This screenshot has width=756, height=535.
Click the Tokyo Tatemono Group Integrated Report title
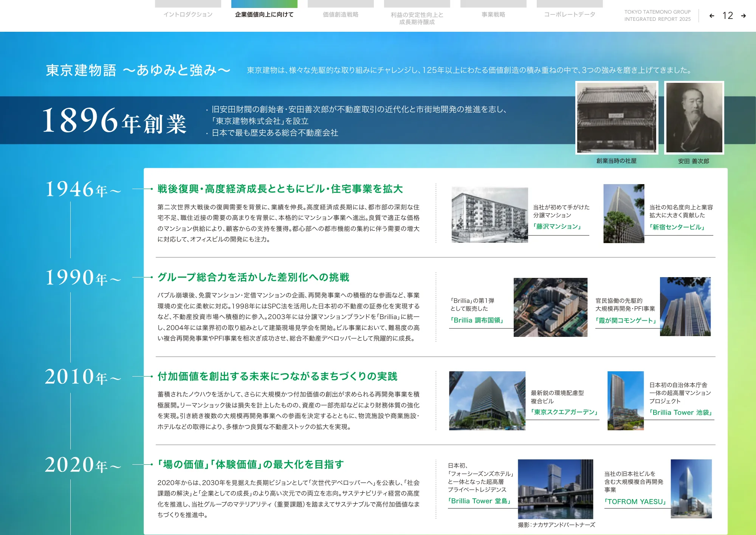[x=657, y=16]
